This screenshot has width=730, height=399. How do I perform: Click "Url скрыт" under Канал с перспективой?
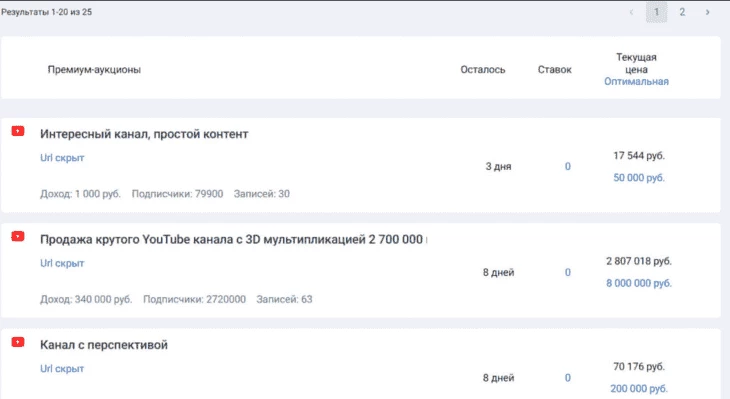62,369
